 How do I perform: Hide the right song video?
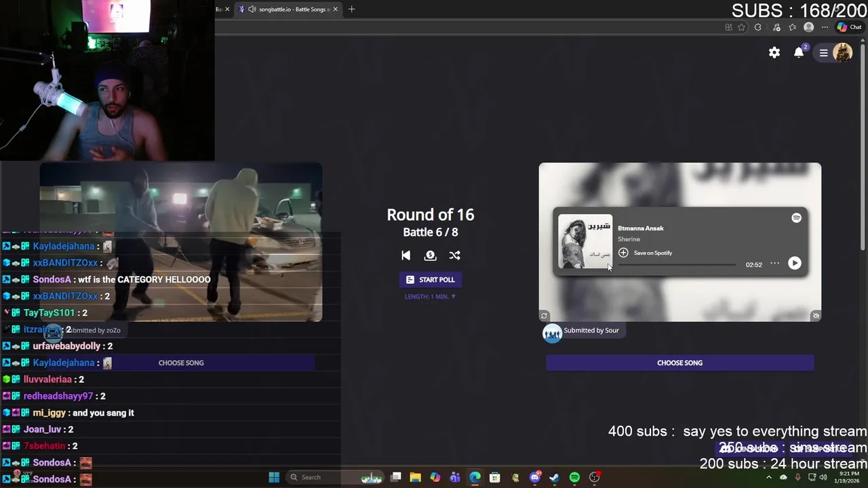point(816,316)
